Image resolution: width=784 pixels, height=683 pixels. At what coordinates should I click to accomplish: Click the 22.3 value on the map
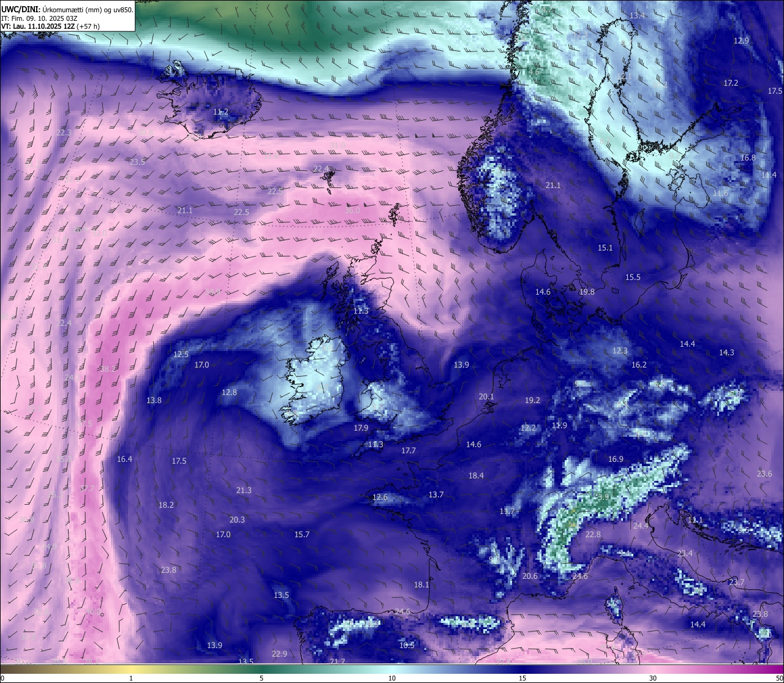[64, 132]
